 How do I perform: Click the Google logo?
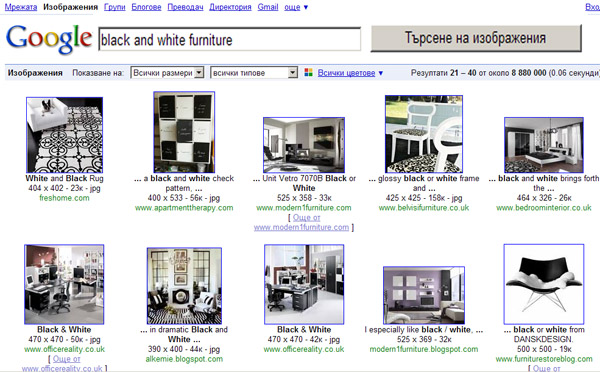tap(49, 39)
